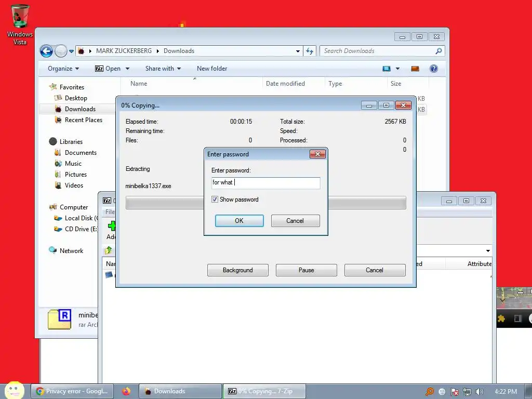Open the Windows Vista recycle bin icon
Screen dimensions: 532x399
tap(20, 24)
